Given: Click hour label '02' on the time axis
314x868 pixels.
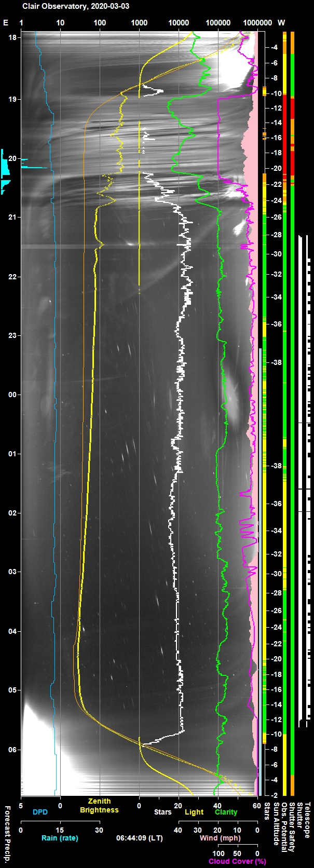Looking at the screenshot, I should pos(12,513).
